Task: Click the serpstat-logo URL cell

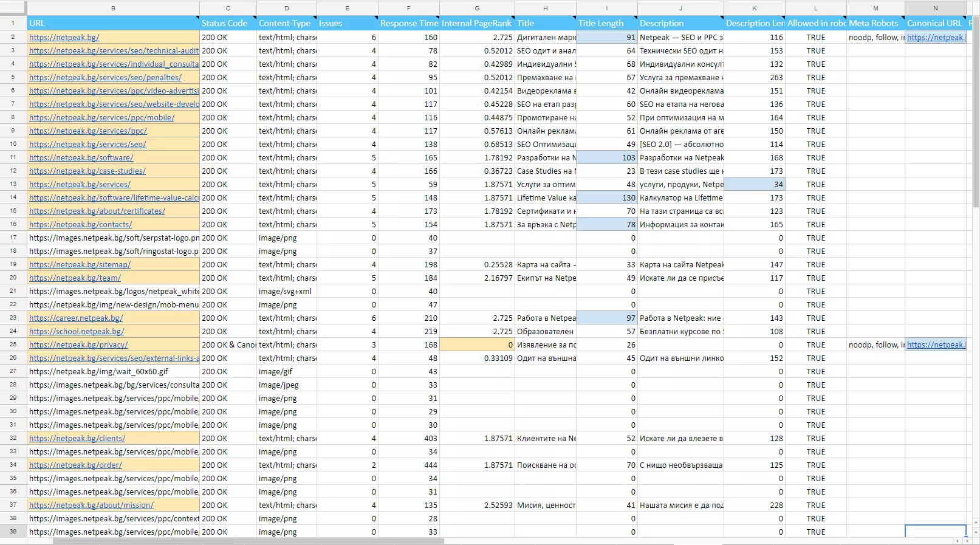Action: [113, 238]
